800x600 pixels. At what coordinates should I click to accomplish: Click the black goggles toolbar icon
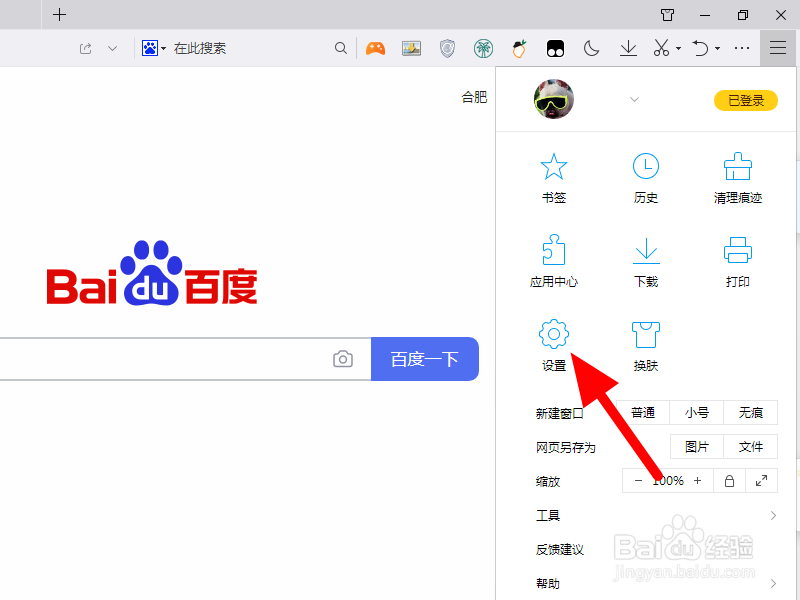tap(555, 48)
